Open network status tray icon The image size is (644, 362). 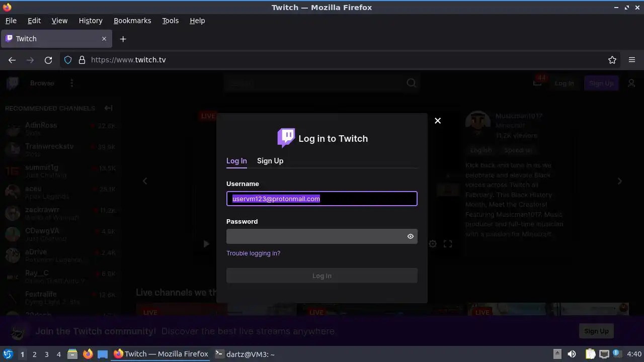604,354
